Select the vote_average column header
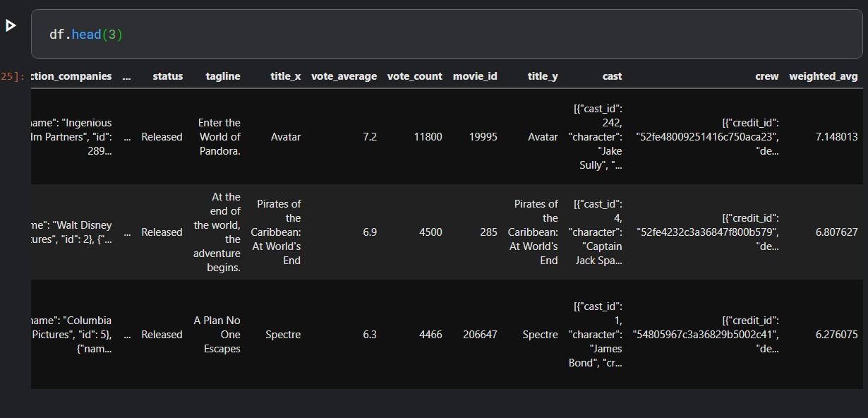The width and height of the screenshot is (868, 418). pyautogui.click(x=344, y=76)
